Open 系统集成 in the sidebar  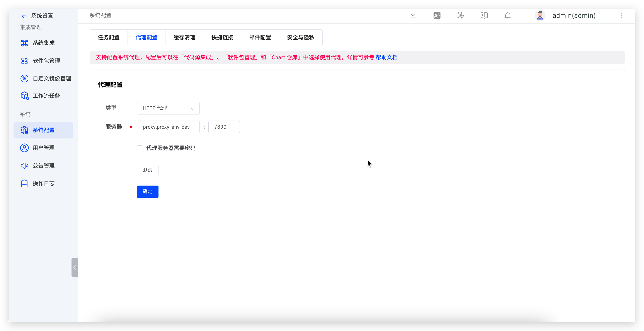(43, 43)
